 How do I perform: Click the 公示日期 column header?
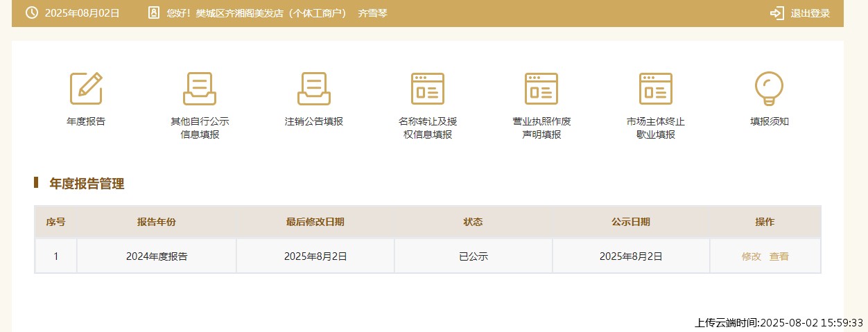click(631, 222)
